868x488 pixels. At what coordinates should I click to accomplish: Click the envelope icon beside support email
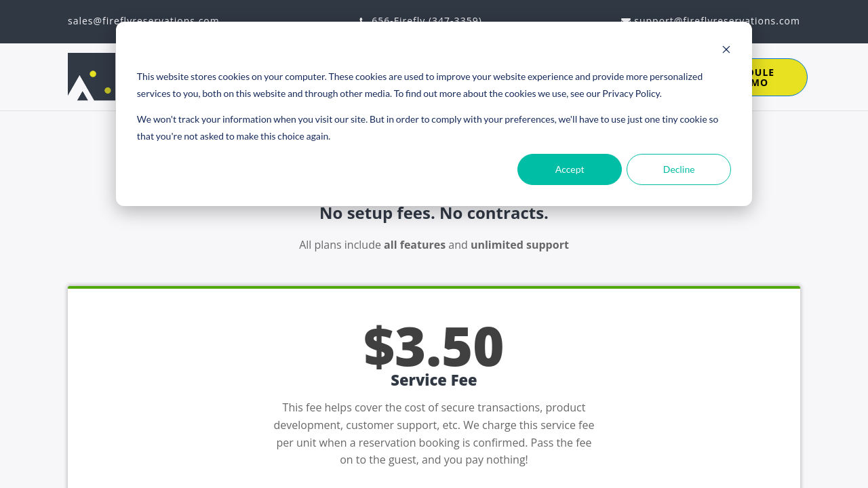tap(625, 19)
